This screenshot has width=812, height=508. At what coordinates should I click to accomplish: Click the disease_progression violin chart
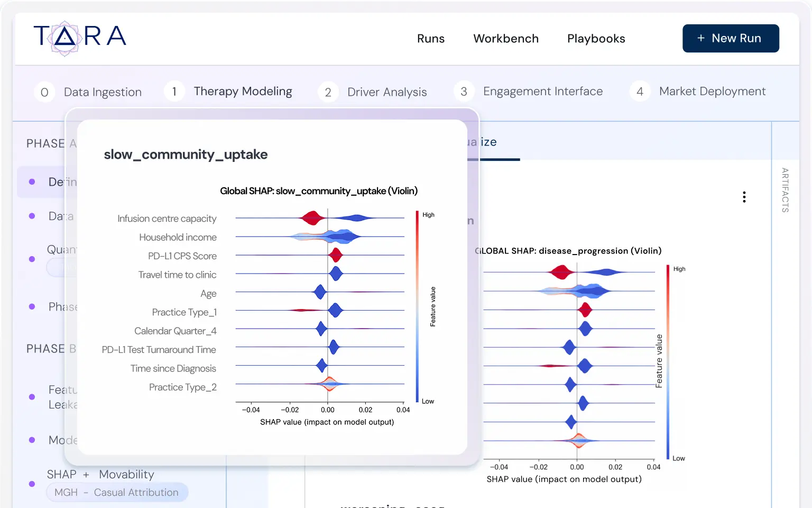[x=569, y=365]
